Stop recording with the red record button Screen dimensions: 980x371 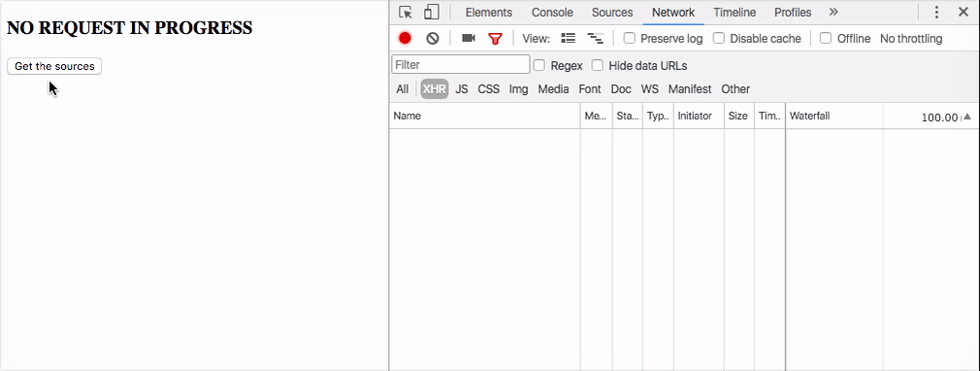(x=405, y=38)
